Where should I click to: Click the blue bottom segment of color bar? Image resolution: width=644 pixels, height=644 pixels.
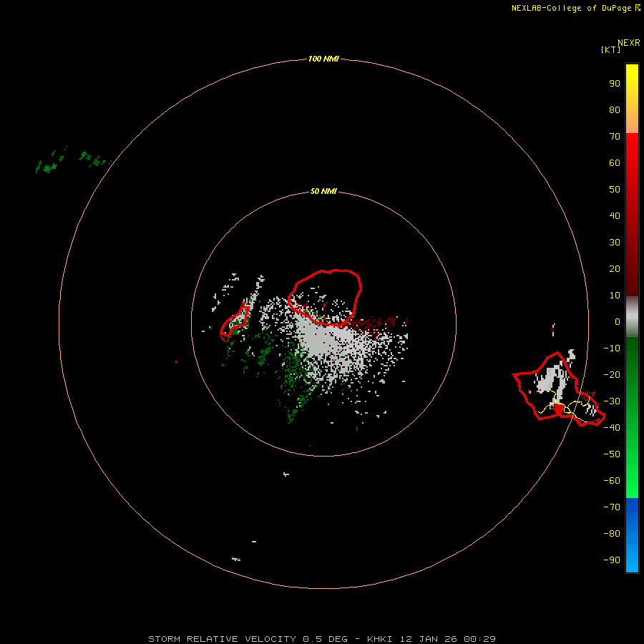pyautogui.click(x=632, y=535)
